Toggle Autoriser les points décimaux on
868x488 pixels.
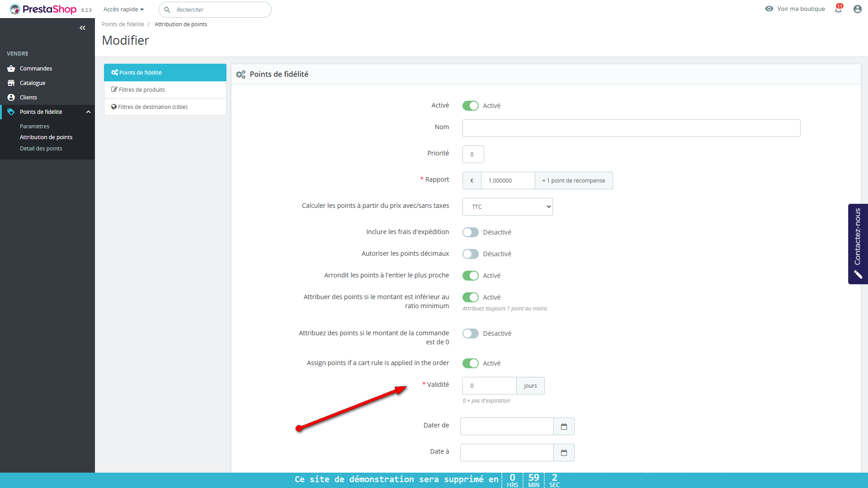pos(470,254)
